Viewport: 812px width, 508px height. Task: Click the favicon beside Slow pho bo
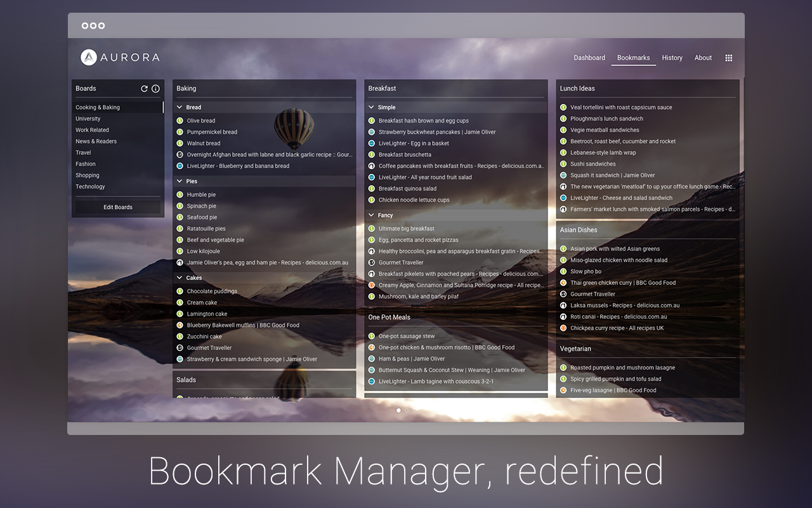pyautogui.click(x=563, y=271)
